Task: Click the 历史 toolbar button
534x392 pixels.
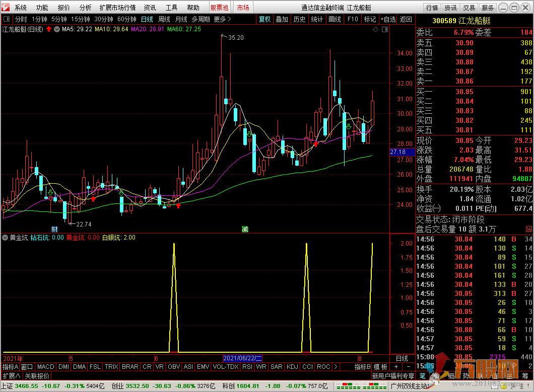Action: coord(299,19)
